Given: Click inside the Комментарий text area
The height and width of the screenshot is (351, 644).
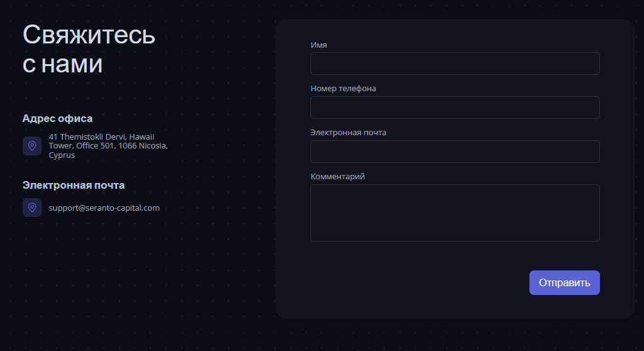Looking at the screenshot, I should (x=455, y=213).
